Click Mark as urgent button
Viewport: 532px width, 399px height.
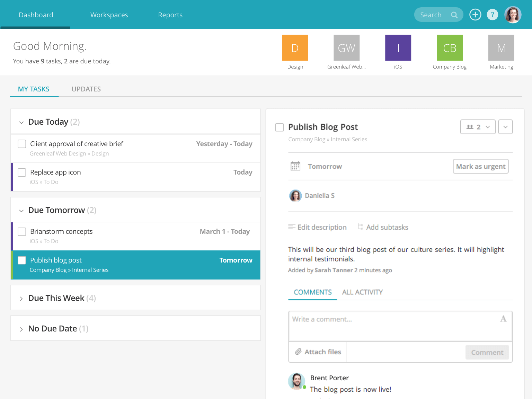[481, 166]
